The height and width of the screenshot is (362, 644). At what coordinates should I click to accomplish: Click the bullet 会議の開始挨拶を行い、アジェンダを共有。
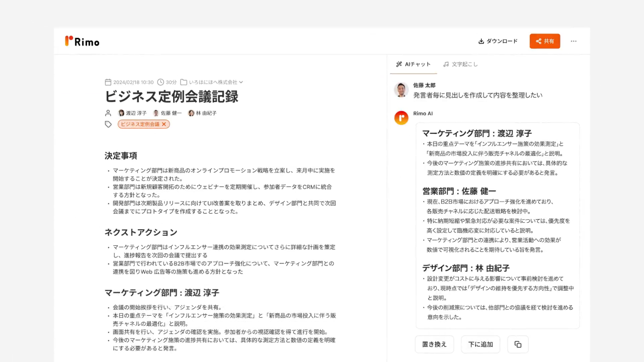pos(167,307)
